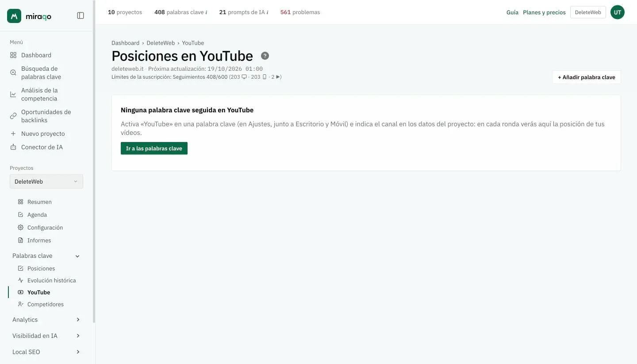Click Añadir palabra clave button
The image size is (637, 364).
pyautogui.click(x=587, y=77)
